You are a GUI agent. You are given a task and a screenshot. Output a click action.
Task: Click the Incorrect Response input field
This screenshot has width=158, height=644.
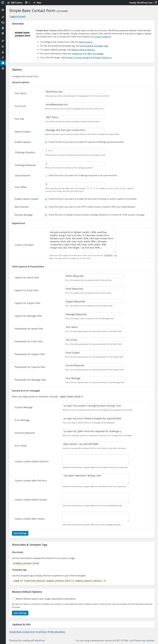coord(92,431)
